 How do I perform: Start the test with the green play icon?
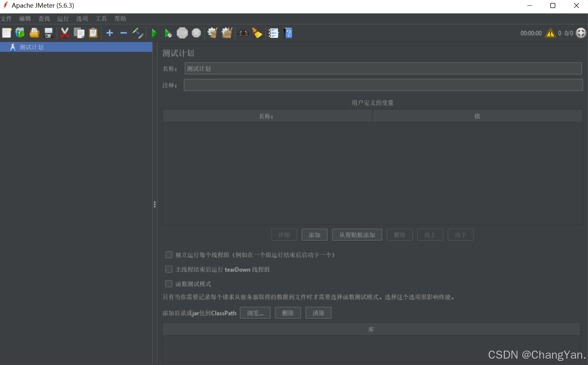(154, 33)
